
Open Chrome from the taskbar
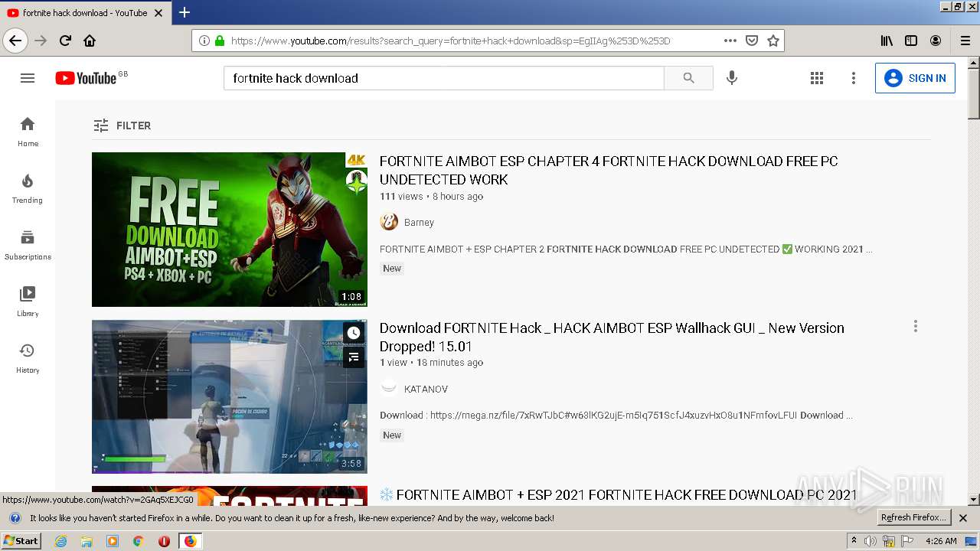[x=138, y=541]
